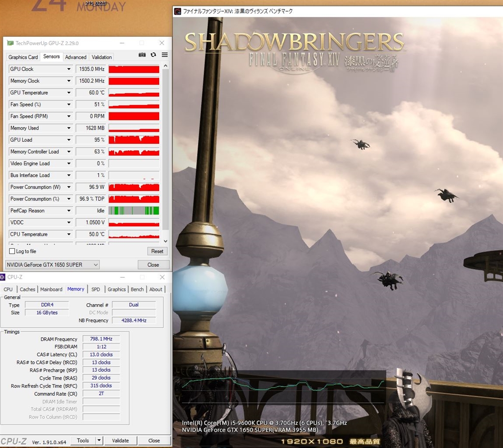Open the Graphics tab in CPU-Z

click(x=116, y=289)
